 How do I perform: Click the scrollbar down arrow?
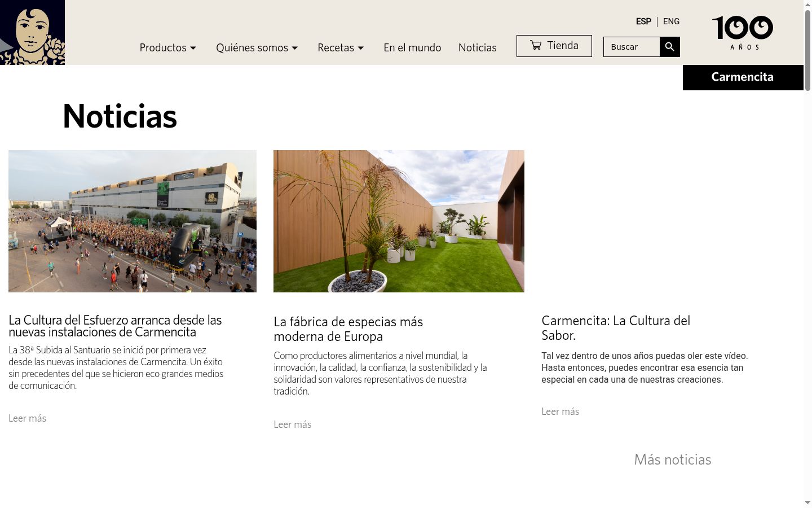[x=807, y=503]
